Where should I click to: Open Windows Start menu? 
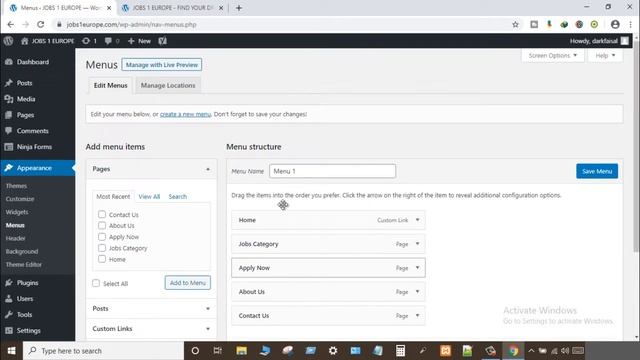11,351
